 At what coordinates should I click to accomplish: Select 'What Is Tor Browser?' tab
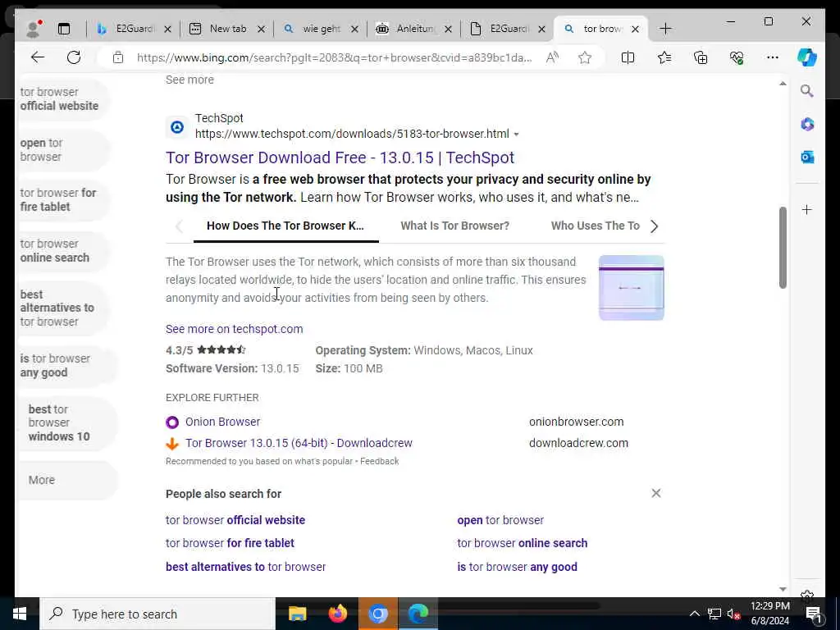(x=454, y=226)
